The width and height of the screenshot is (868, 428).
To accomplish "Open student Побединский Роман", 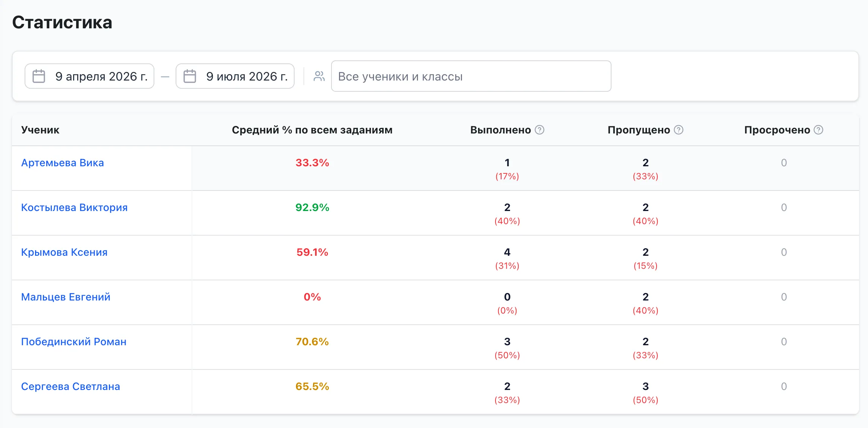I will pos(74,342).
